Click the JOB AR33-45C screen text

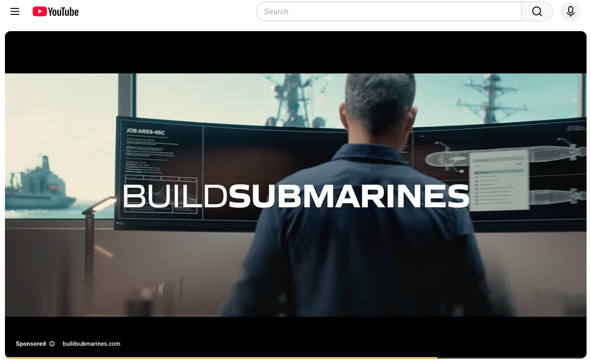tap(145, 132)
